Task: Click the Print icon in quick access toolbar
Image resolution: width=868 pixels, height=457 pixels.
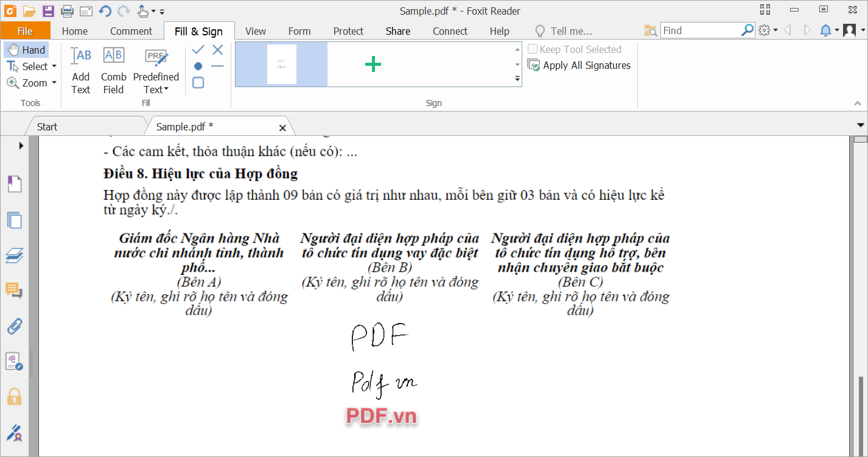Action: [x=67, y=10]
